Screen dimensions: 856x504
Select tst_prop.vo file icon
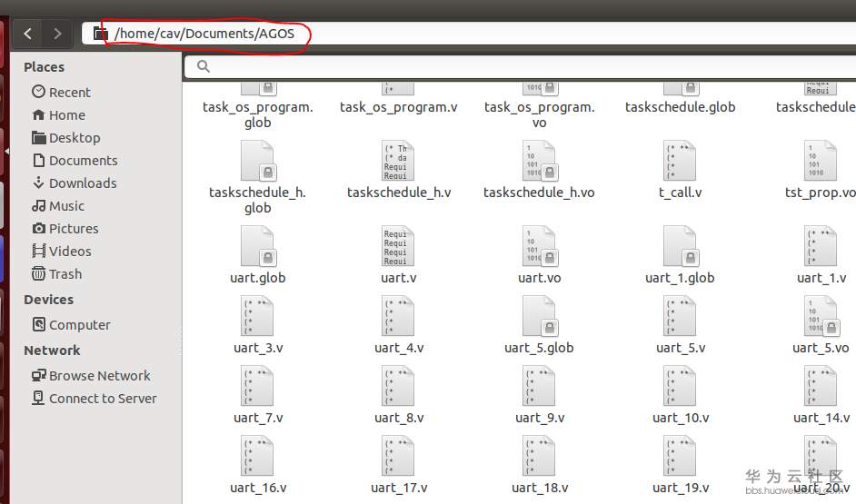[821, 161]
